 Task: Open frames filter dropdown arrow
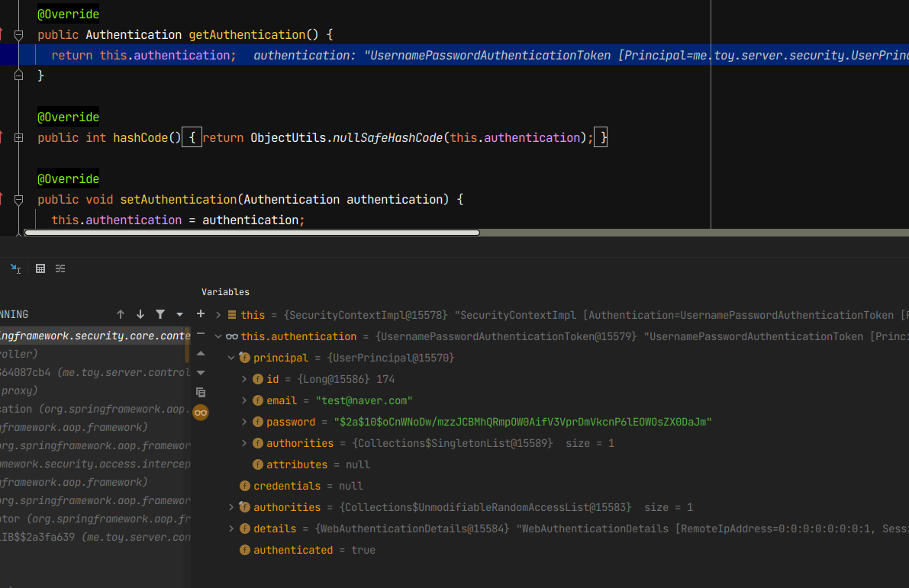click(x=179, y=314)
